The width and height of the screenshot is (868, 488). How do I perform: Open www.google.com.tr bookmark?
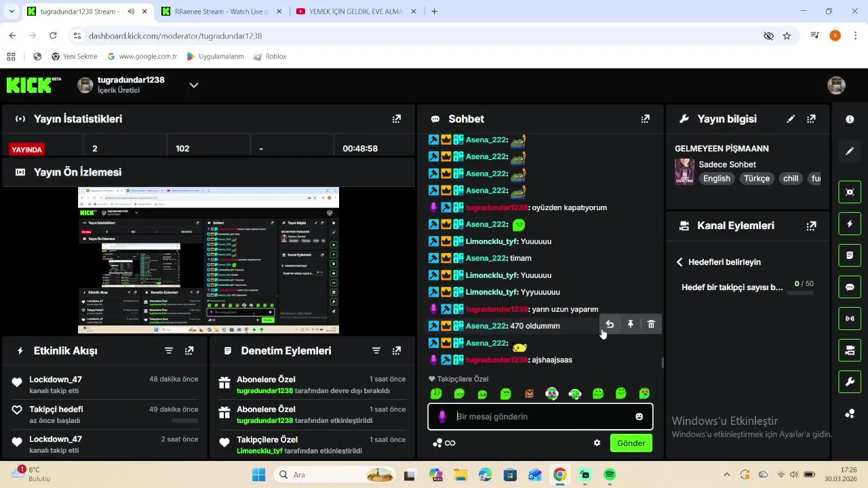click(x=142, y=56)
